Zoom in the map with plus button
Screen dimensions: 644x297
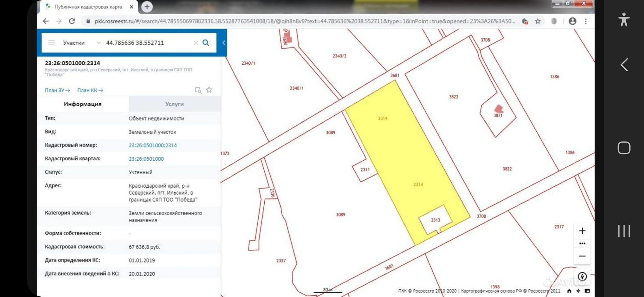click(582, 231)
